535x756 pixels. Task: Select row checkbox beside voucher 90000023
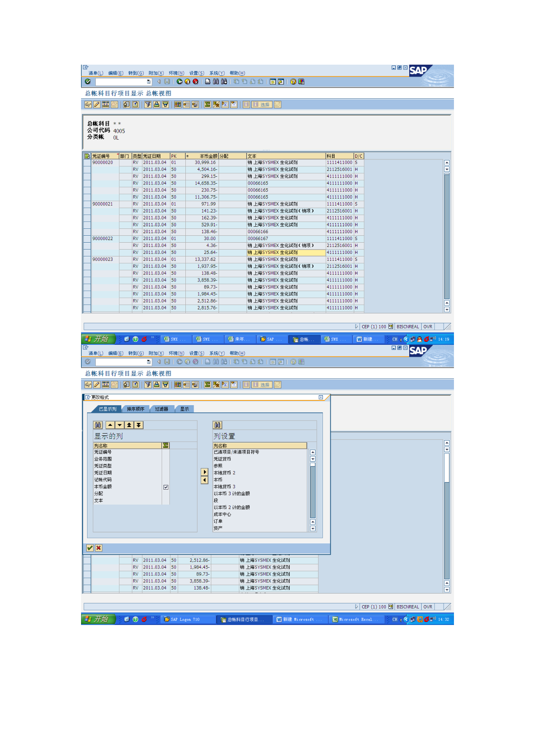pyautogui.click(x=87, y=259)
